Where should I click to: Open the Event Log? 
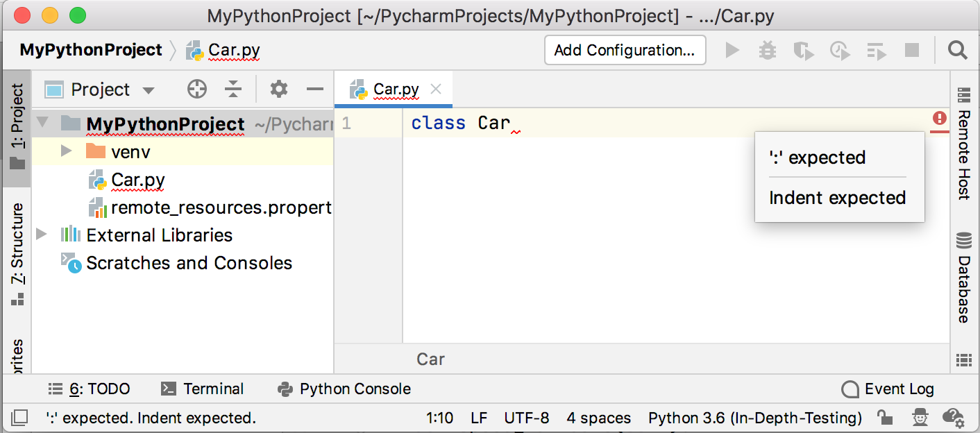pos(888,389)
